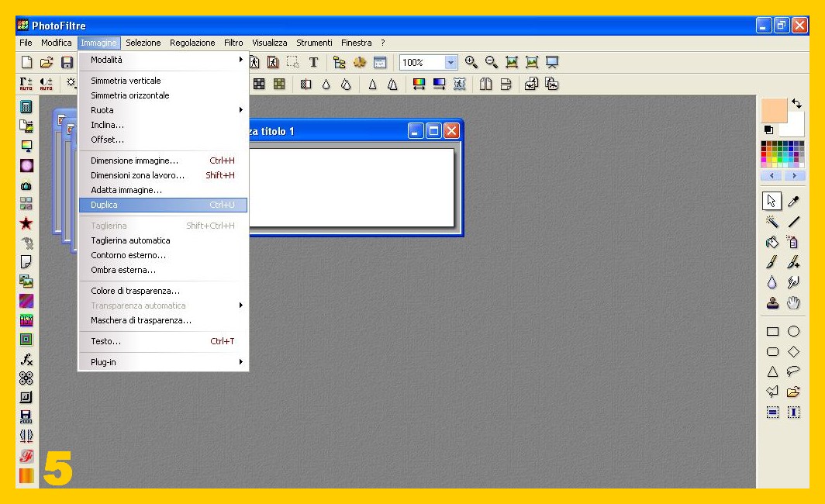Click the Zoom In magnifier

click(x=471, y=63)
